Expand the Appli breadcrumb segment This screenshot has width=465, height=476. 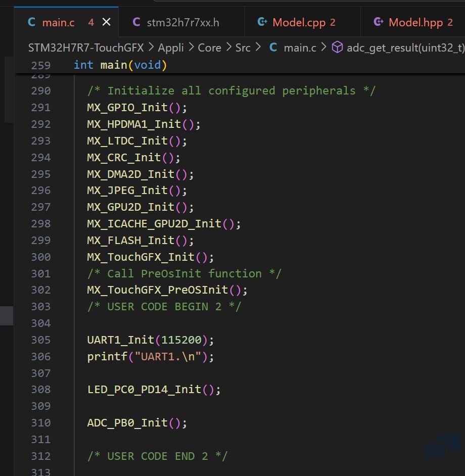(171, 47)
